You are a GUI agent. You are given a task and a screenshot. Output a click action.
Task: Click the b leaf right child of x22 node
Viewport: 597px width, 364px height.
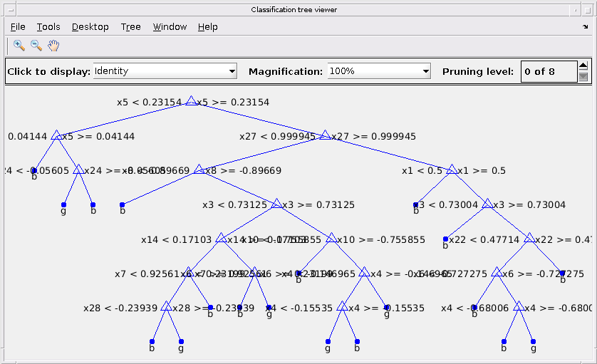(x=562, y=274)
